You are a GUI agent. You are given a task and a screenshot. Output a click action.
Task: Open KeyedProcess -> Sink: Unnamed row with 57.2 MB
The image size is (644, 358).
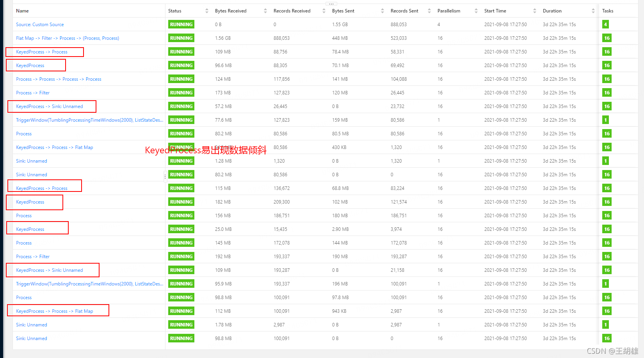coord(50,106)
